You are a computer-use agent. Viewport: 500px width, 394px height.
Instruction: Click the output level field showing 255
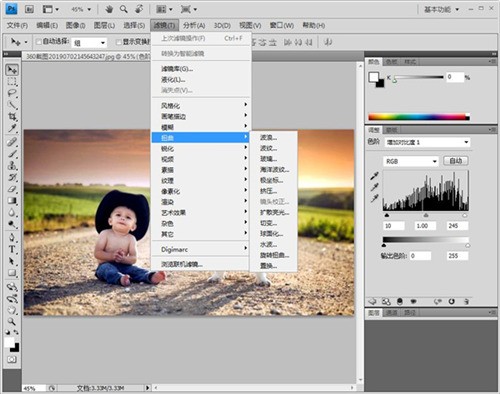click(457, 256)
